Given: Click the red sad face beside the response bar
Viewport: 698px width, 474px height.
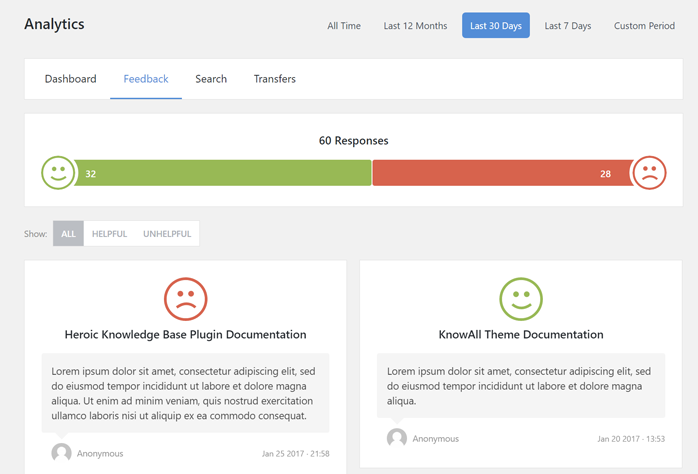Looking at the screenshot, I should (649, 173).
